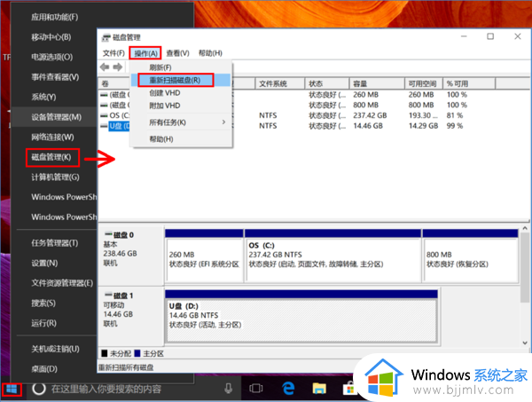Click the taskbar microphone icon
The image size is (532, 402).
coord(228,389)
